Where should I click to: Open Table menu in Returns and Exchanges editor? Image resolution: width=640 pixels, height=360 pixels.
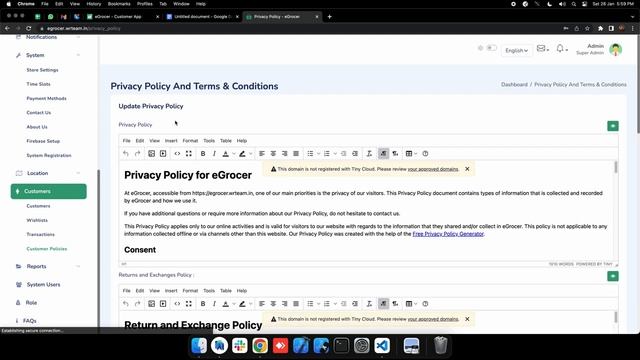[x=226, y=291]
